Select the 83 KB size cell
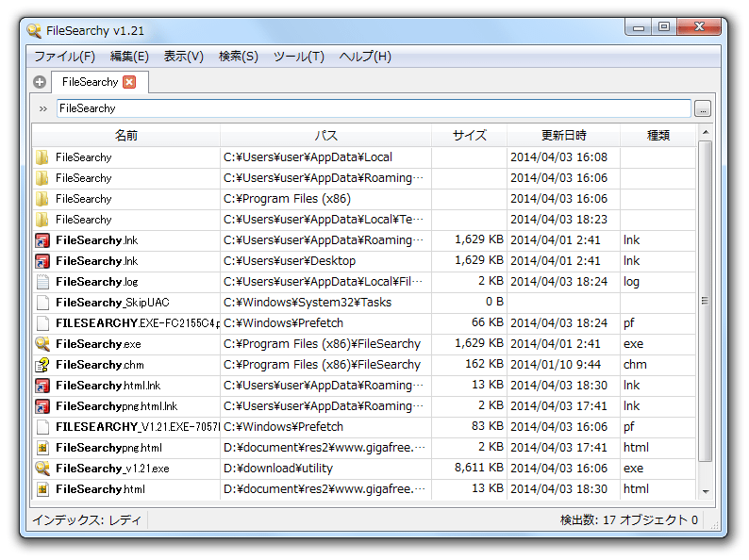The width and height of the screenshot is (749, 560). tap(488, 426)
